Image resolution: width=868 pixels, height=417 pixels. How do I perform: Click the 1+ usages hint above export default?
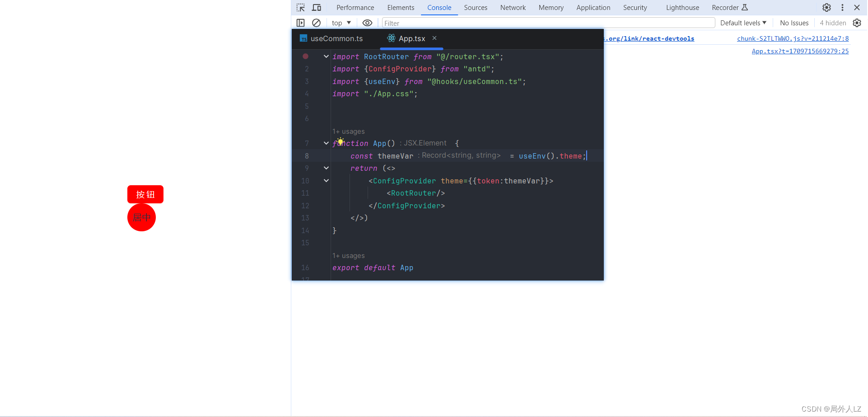[349, 256]
